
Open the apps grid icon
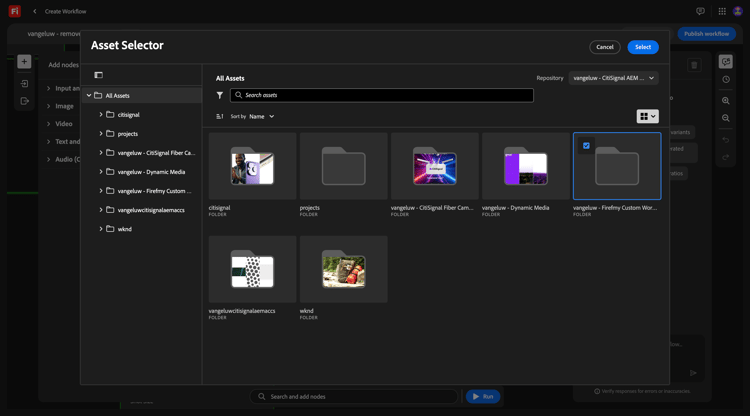722,11
